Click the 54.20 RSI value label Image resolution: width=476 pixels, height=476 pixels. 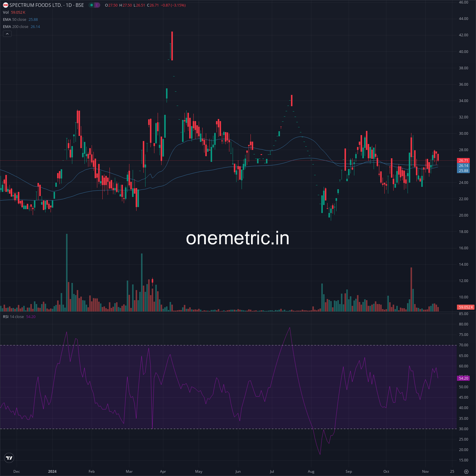pyautogui.click(x=463, y=378)
